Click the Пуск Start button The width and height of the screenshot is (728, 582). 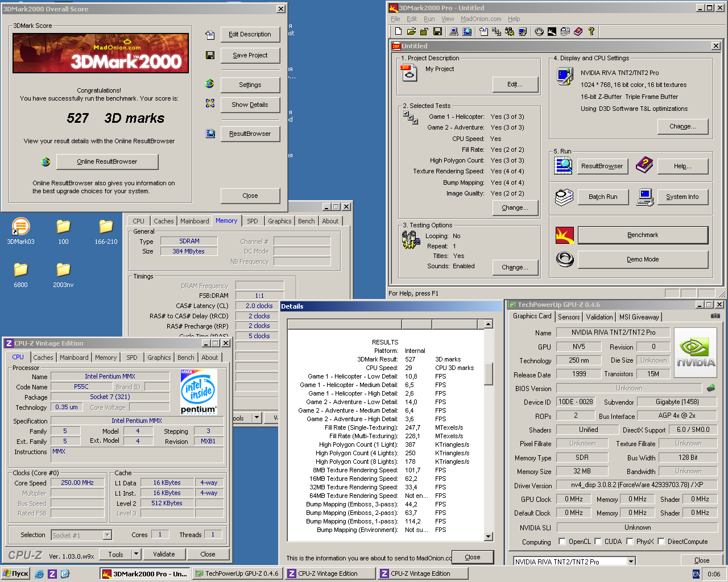click(16, 574)
